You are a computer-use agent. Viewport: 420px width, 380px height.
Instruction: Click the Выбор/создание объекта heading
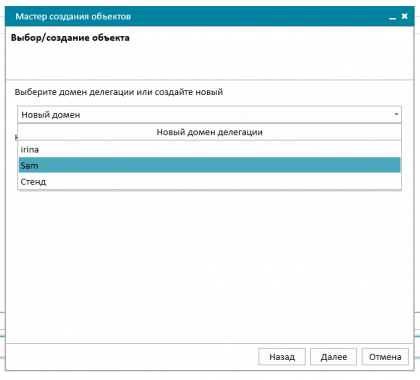[x=70, y=38]
